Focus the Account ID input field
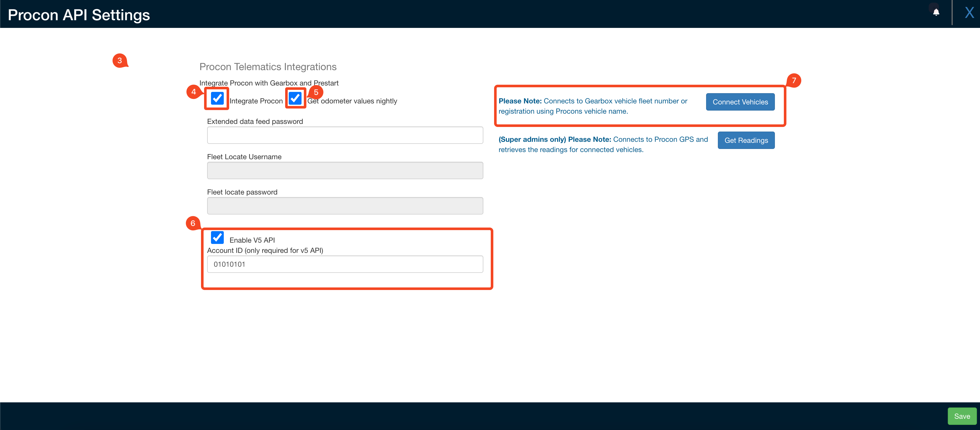The height and width of the screenshot is (430, 980). tap(345, 264)
